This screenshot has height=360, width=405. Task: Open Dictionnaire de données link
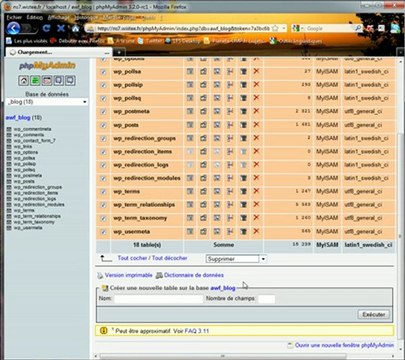194,275
